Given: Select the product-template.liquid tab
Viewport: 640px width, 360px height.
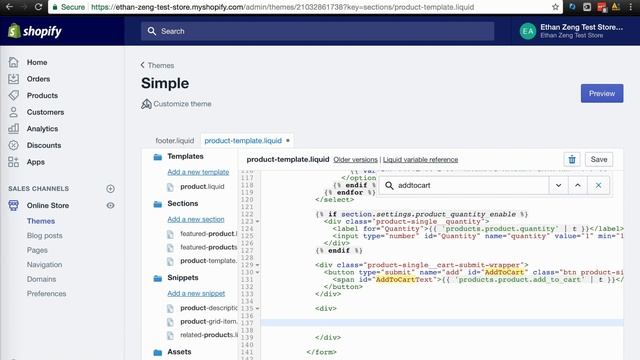Looking at the screenshot, I should [243, 140].
